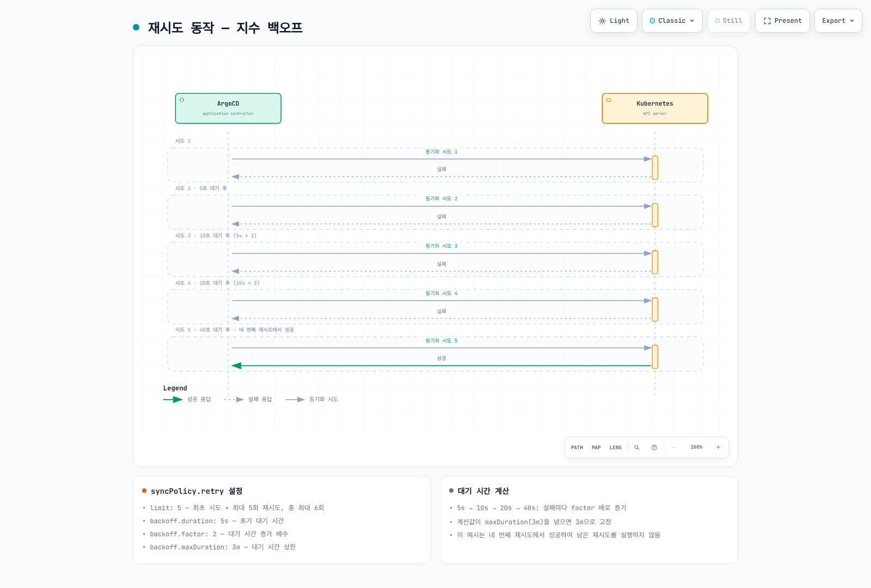Open the Classic style dropdown

point(672,21)
